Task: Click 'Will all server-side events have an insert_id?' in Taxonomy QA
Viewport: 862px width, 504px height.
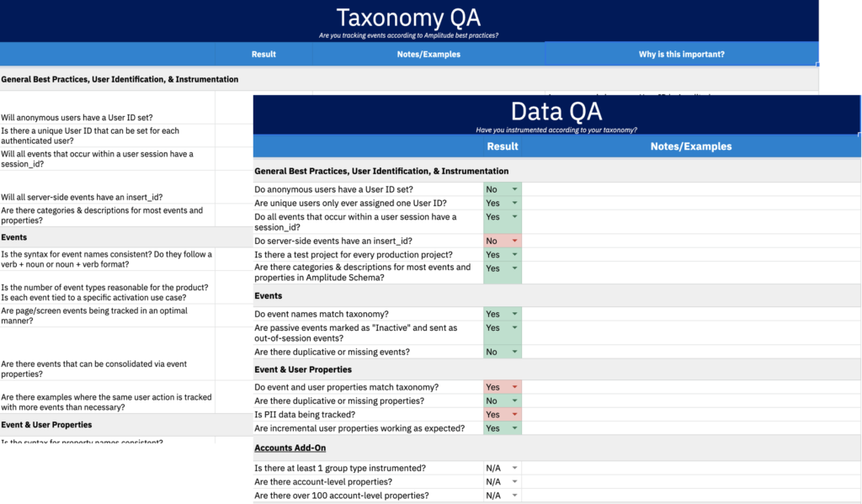Action: (82, 197)
